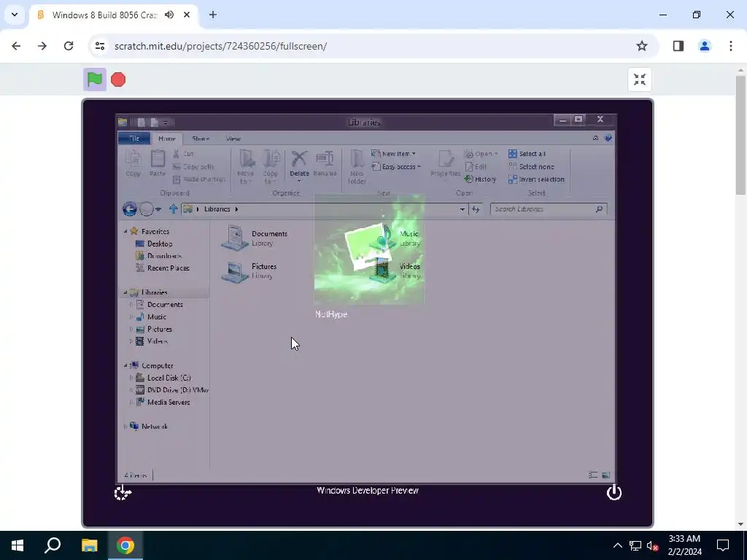Switch to the View ribbon tab
Viewport: 747px width, 560px height.
tap(233, 139)
